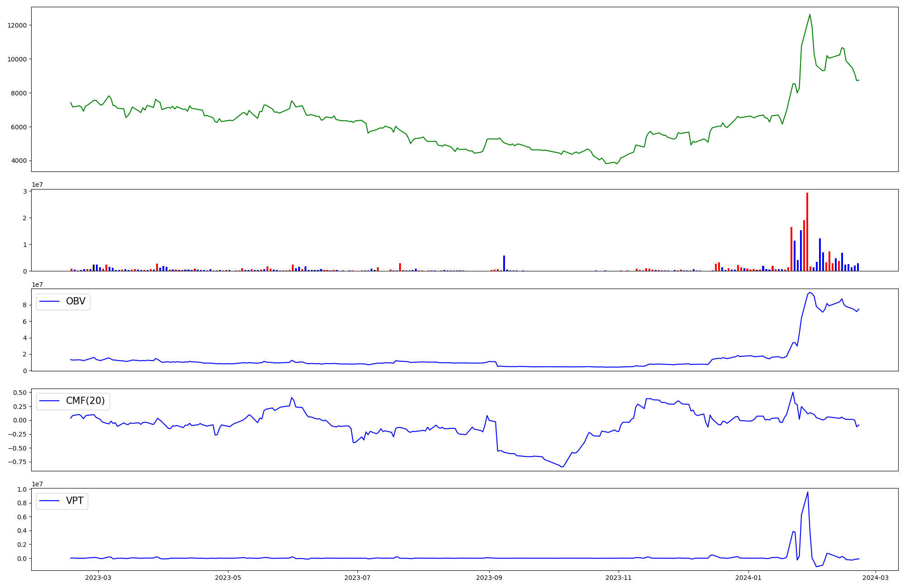Image resolution: width=905 pixels, height=588 pixels.
Task: Click the highest spike of the VPT line
Action: 808,493
